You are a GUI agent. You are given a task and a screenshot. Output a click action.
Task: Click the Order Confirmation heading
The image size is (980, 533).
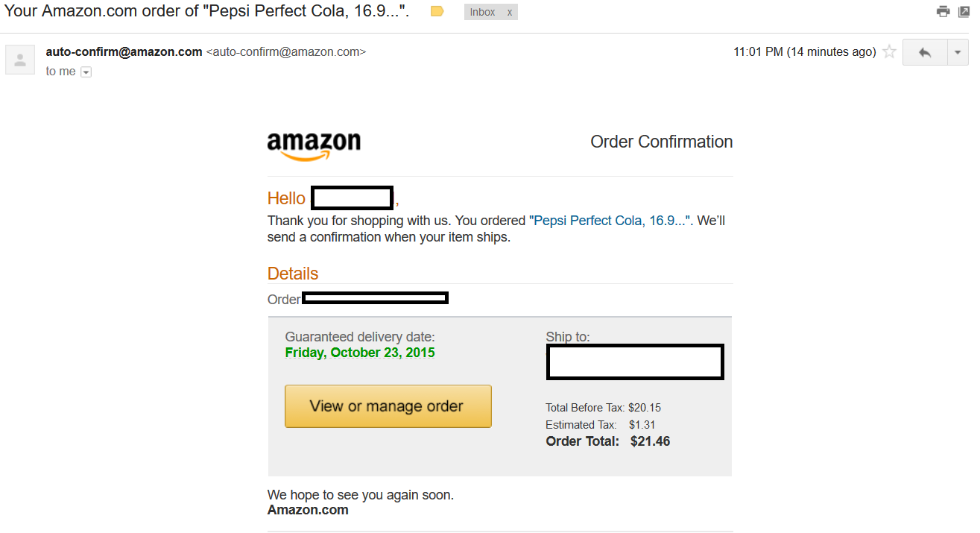tap(662, 142)
